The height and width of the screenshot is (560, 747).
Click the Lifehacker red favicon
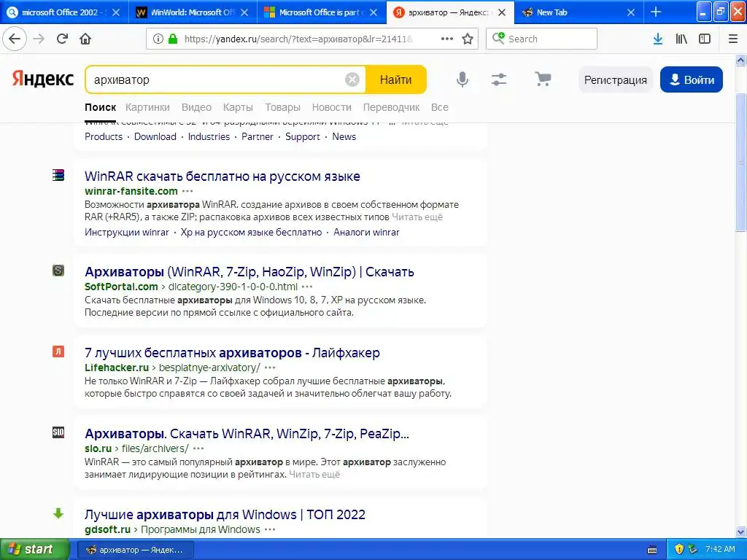click(x=58, y=351)
